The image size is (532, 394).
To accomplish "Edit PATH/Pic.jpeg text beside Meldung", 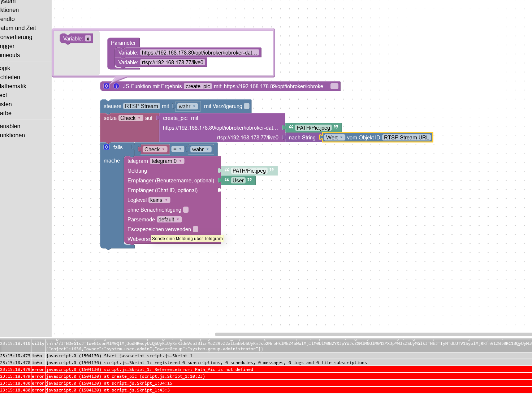I will point(249,171).
